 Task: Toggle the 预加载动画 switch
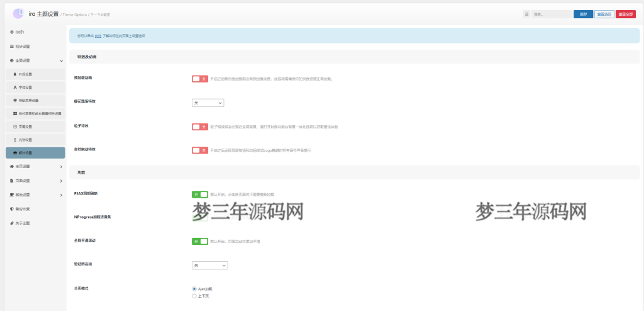coord(200,79)
